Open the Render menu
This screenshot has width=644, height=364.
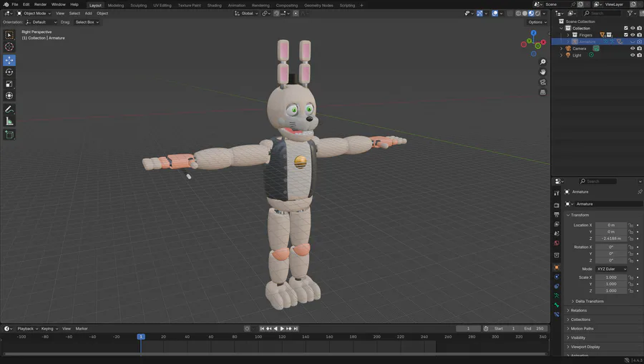[40, 4]
